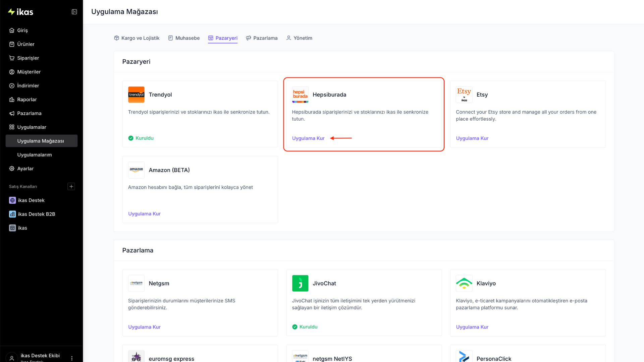Click the Siparişler cart icon
The image size is (644, 362).
pos(12,58)
